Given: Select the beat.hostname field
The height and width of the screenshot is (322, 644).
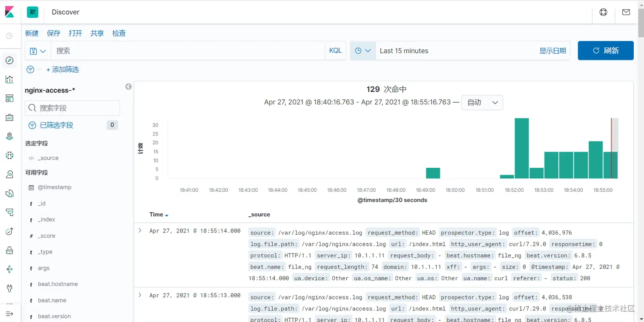Looking at the screenshot, I should (x=57, y=284).
